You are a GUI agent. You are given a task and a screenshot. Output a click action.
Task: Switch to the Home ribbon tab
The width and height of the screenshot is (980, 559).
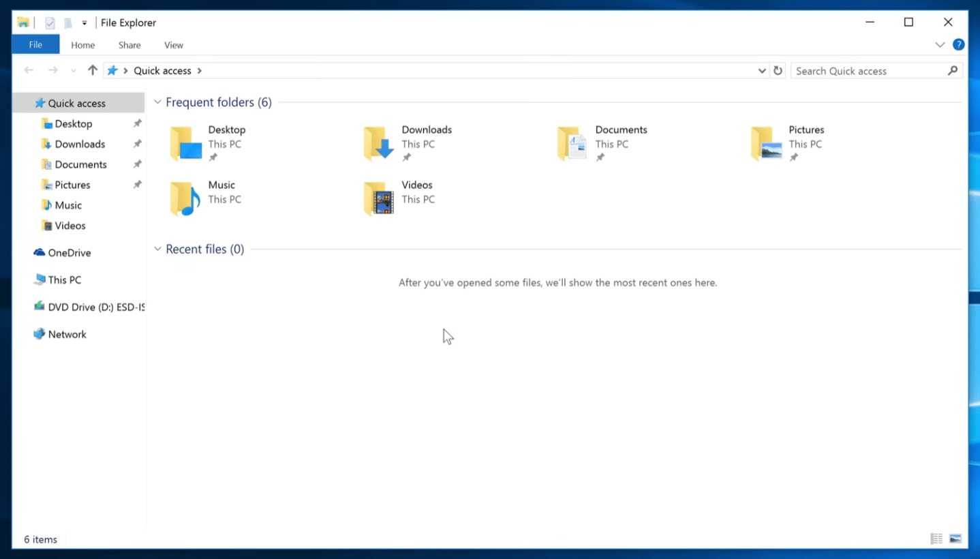[x=83, y=45]
